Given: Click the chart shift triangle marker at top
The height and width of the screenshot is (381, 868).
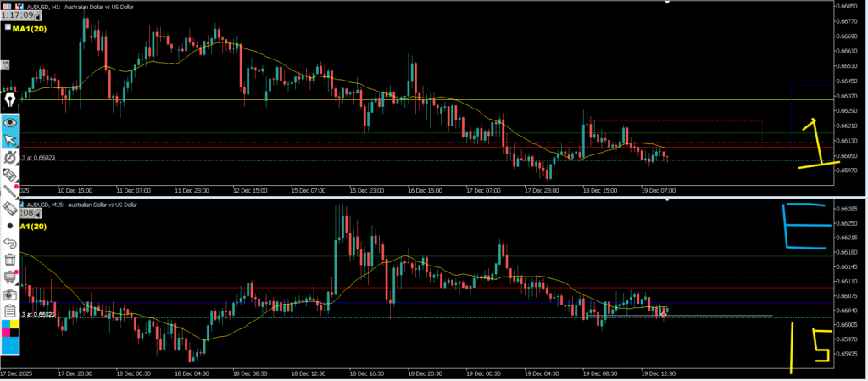Looking at the screenshot, I should [x=668, y=3].
